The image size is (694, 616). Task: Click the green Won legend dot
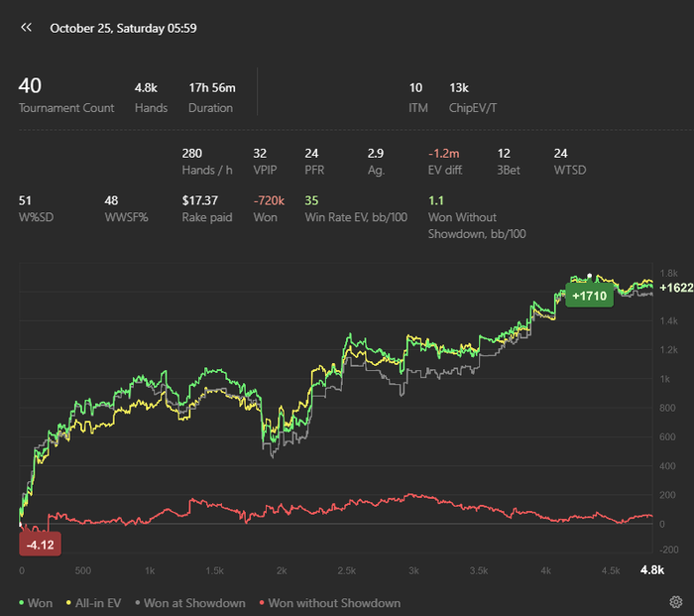click(x=22, y=603)
